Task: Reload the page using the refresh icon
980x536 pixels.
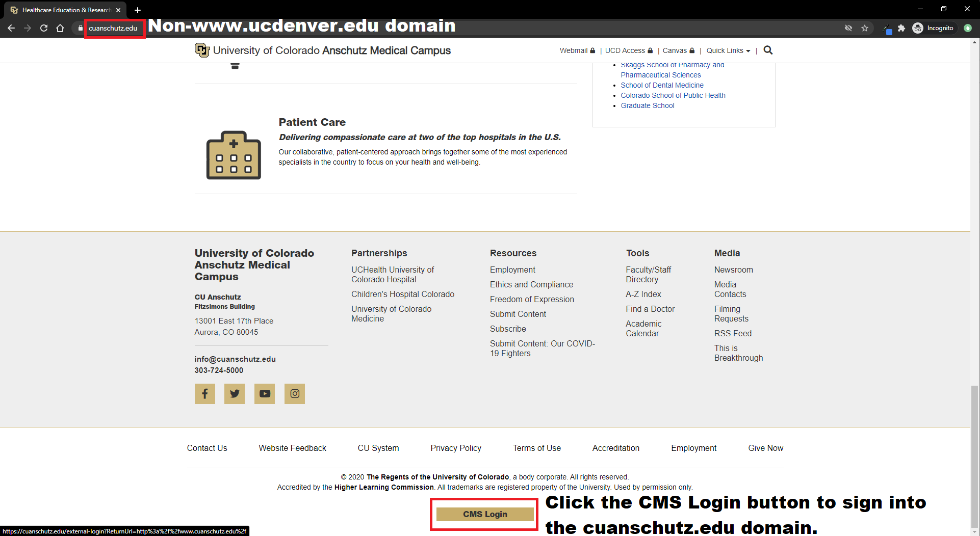Action: click(44, 28)
